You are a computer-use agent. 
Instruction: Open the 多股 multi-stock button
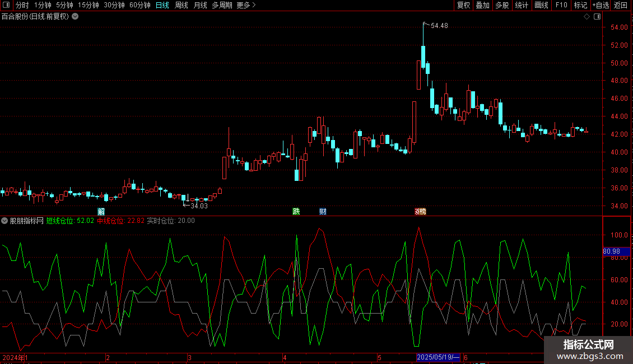[x=502, y=5]
